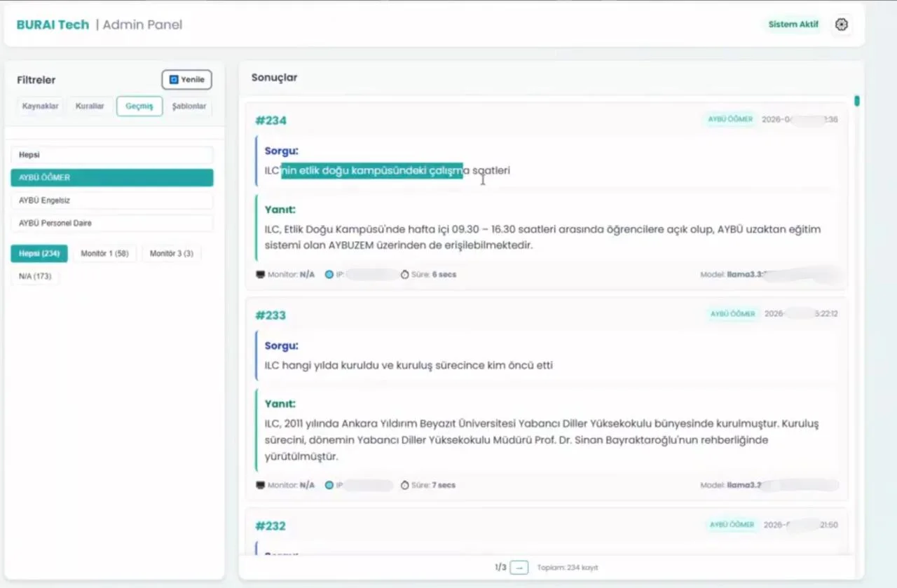The height and width of the screenshot is (588, 897).
Task: Open the settings gear icon
Action: [x=842, y=25]
